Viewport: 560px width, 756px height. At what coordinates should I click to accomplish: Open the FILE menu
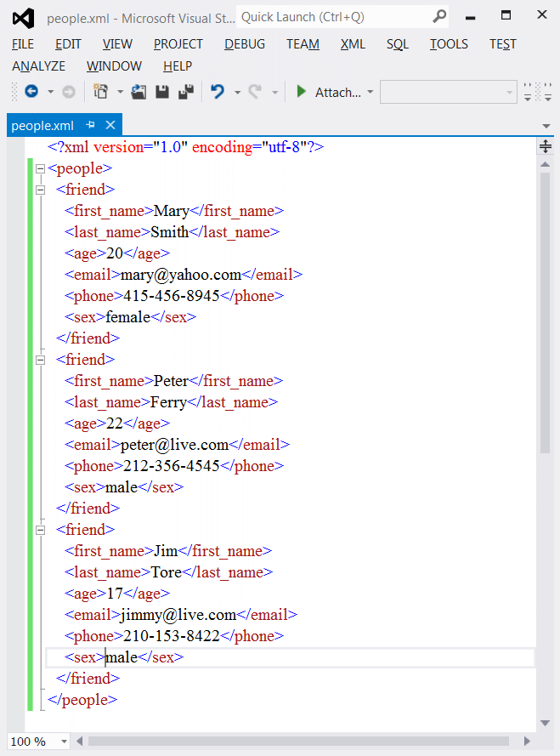pyautogui.click(x=23, y=44)
